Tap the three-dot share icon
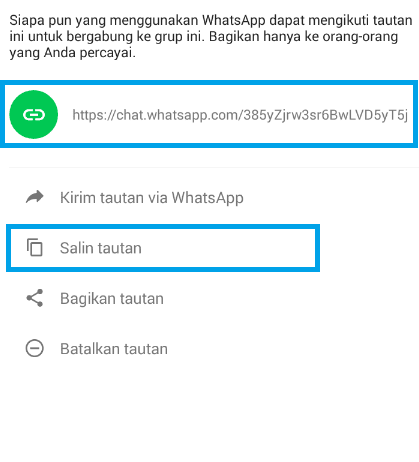Viewport: 419px width, 462px height. point(35,298)
